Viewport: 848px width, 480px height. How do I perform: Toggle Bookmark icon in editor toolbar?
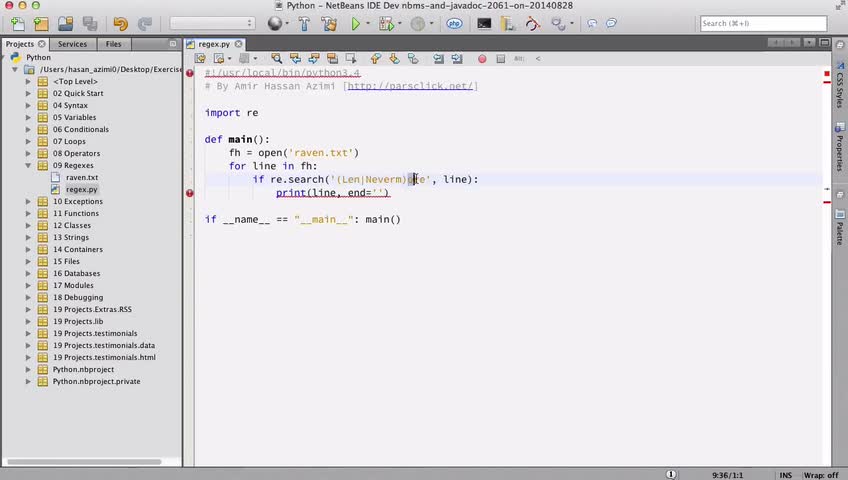tap(413, 58)
